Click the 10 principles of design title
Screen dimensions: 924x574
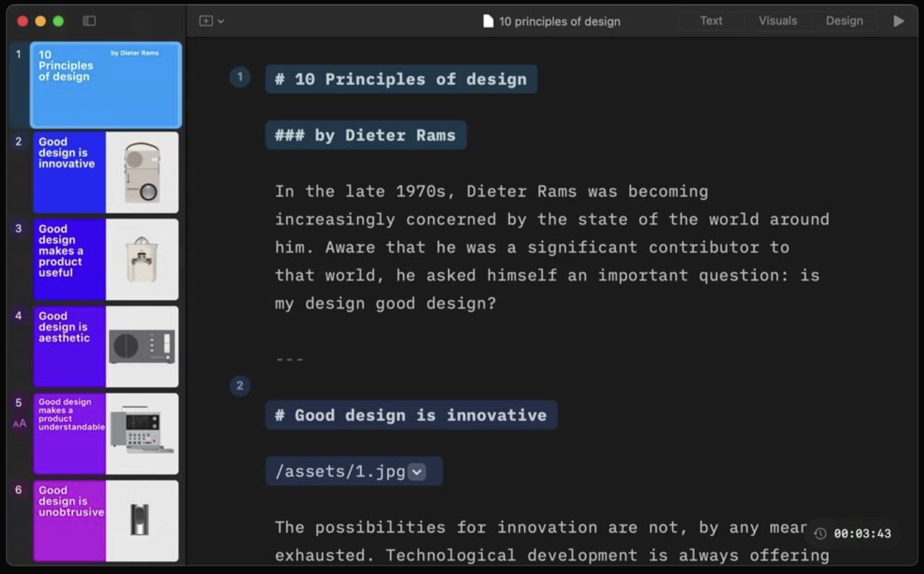559,21
